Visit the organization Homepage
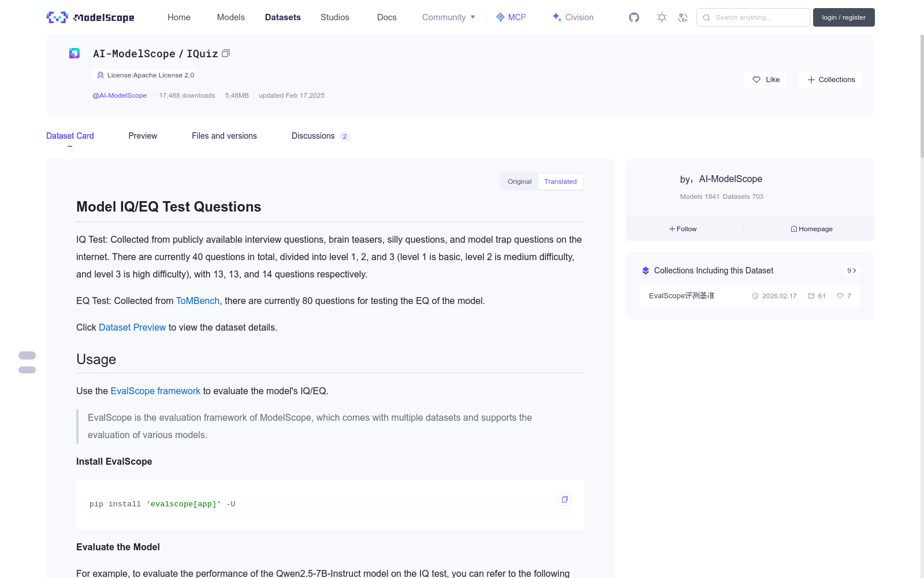Image resolution: width=924 pixels, height=578 pixels. [x=811, y=229]
